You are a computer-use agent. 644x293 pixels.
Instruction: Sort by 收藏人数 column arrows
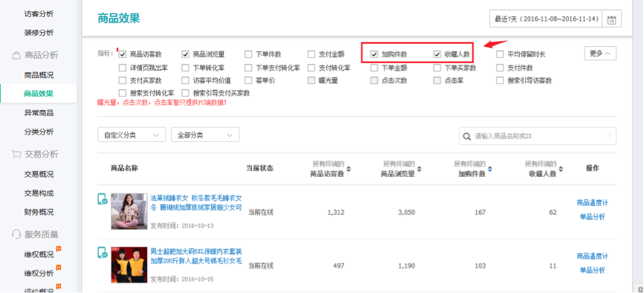[x=561, y=169]
